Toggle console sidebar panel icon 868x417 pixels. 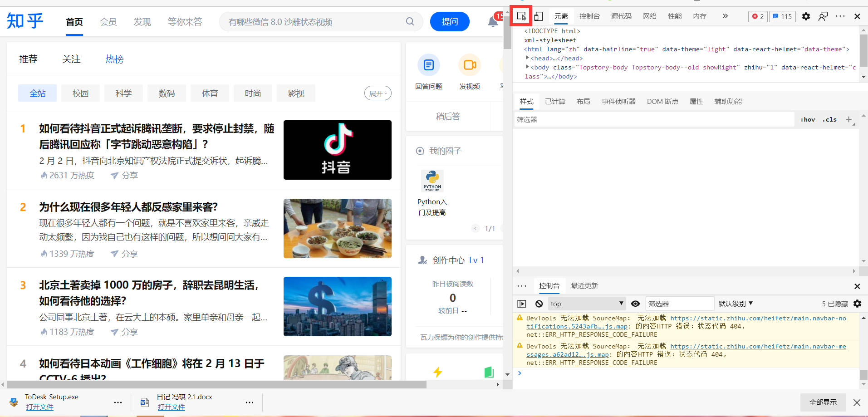[x=522, y=304]
